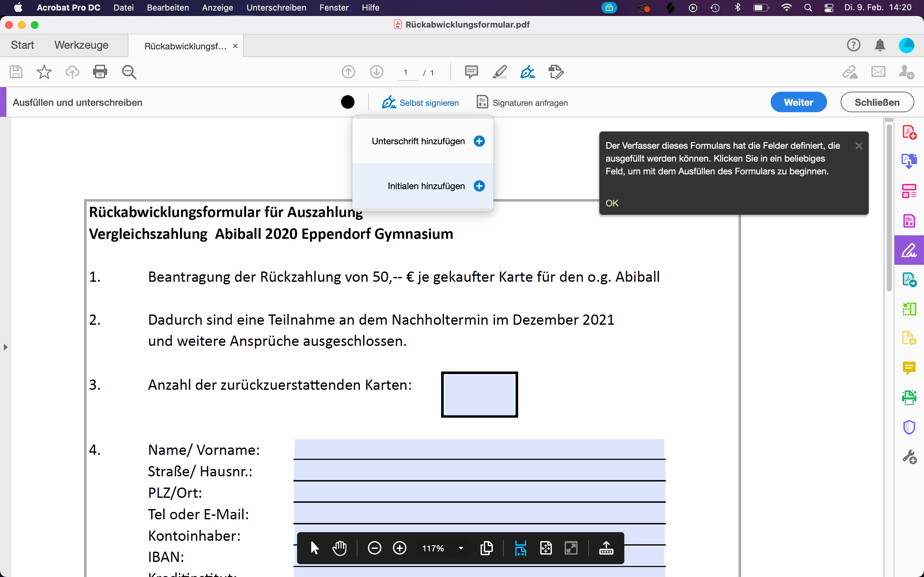Click the black color swatch

347,102
